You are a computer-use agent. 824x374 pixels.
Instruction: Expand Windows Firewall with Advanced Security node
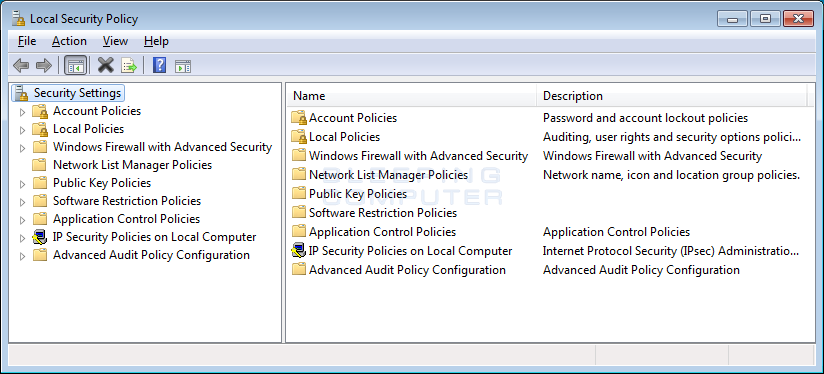coord(22,148)
